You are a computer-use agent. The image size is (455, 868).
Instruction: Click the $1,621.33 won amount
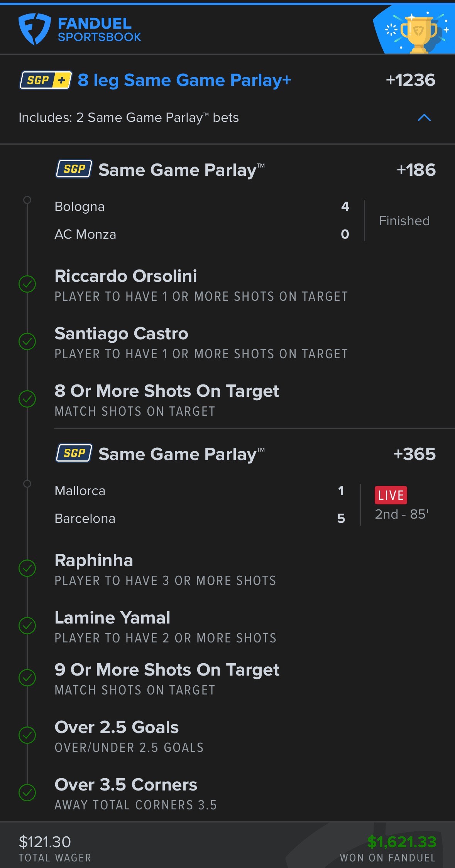pyautogui.click(x=401, y=842)
